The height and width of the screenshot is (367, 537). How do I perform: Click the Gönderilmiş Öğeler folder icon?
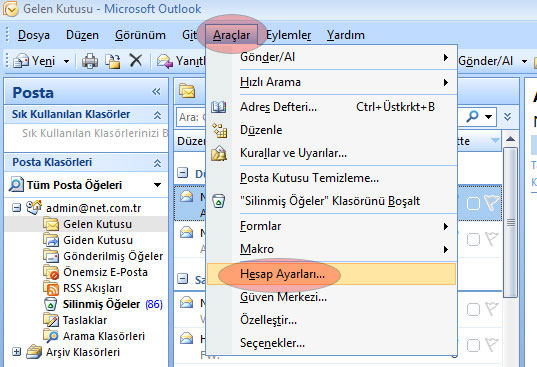coord(51,256)
